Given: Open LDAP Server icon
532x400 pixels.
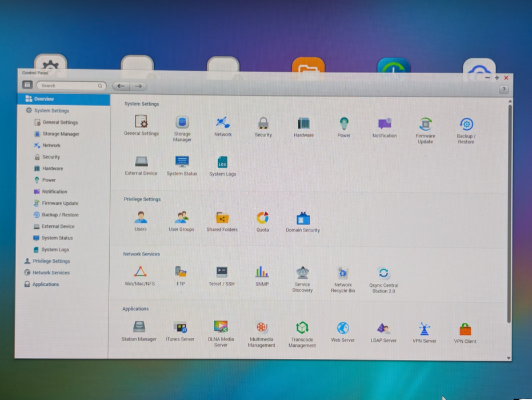Looking at the screenshot, I should pos(384,329).
